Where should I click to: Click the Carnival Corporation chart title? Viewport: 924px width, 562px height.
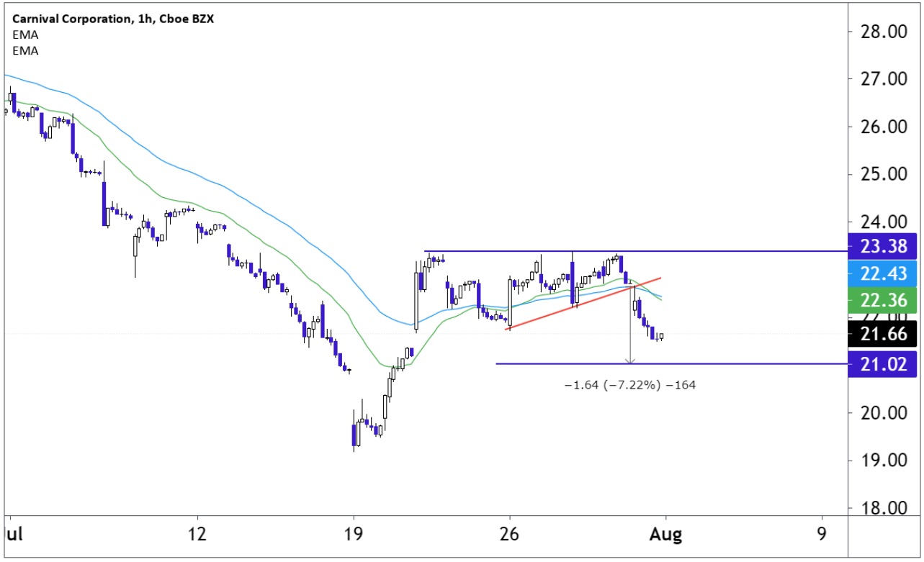[112, 19]
